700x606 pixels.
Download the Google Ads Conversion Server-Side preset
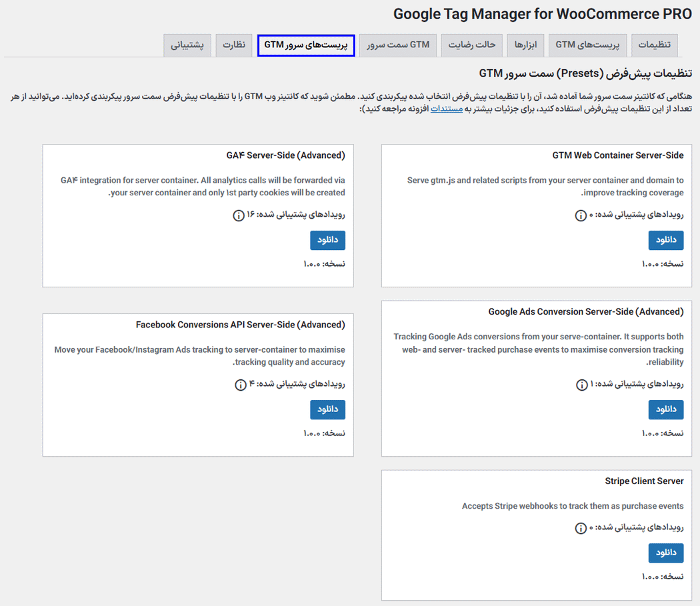(665, 410)
